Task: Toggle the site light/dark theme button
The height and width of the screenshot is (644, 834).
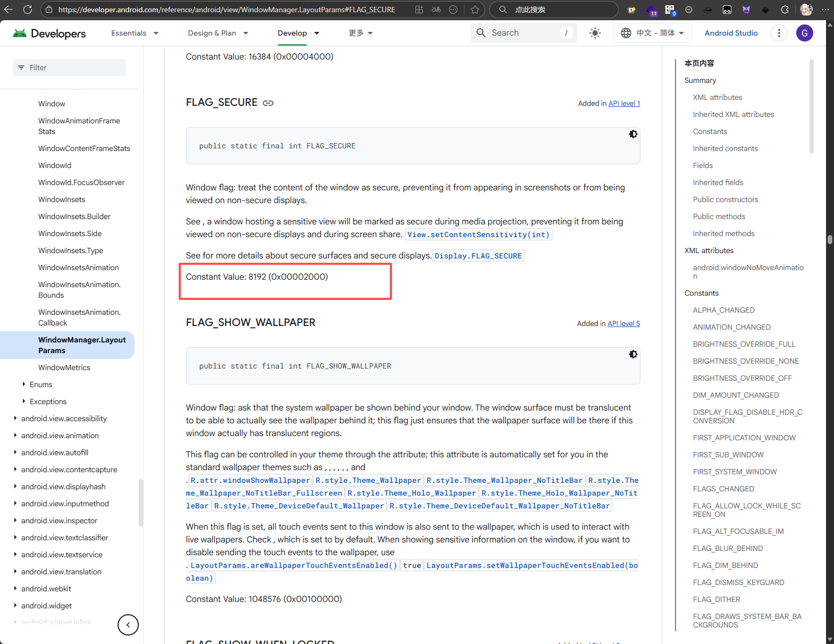Action: pyautogui.click(x=595, y=33)
